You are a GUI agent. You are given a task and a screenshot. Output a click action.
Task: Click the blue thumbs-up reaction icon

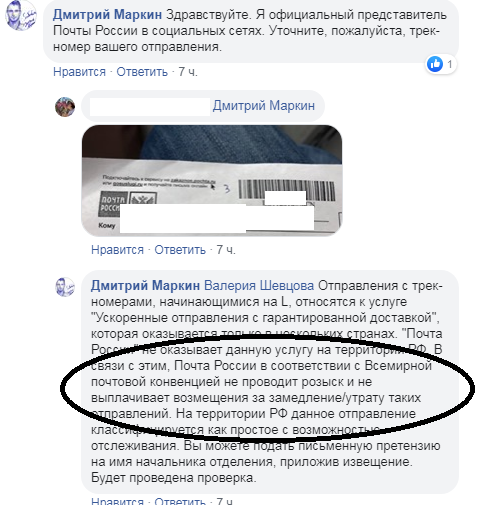(435, 64)
